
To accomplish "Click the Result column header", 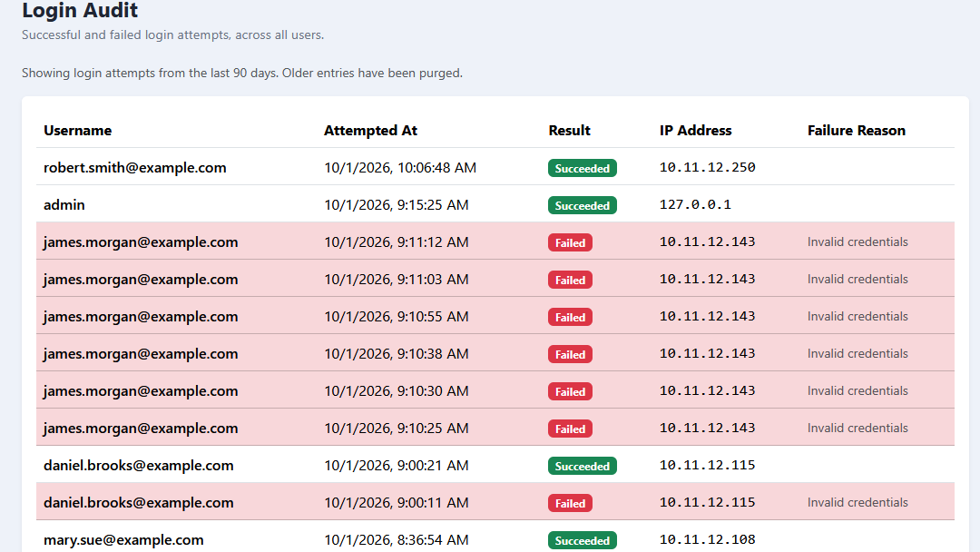I will click(569, 131).
